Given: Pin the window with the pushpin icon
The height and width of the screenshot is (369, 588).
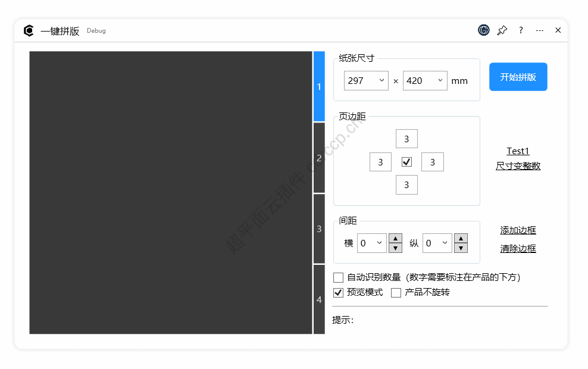Looking at the screenshot, I should coord(502,30).
